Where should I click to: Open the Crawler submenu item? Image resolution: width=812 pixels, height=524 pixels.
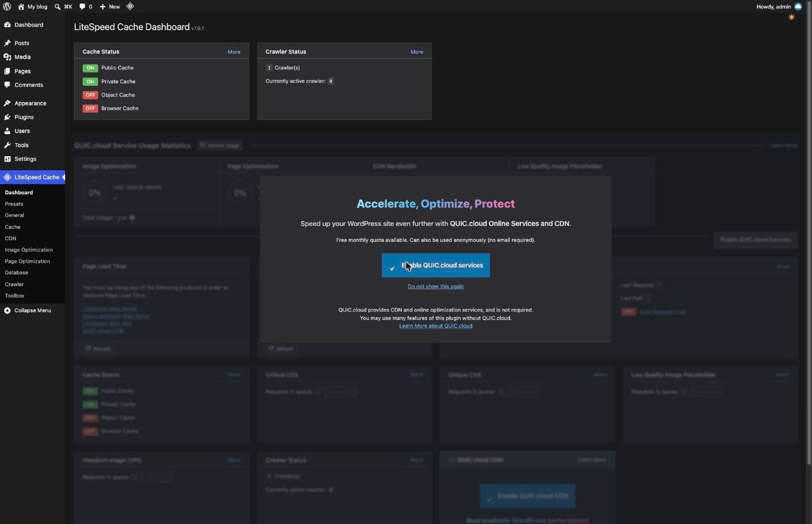pyautogui.click(x=14, y=284)
